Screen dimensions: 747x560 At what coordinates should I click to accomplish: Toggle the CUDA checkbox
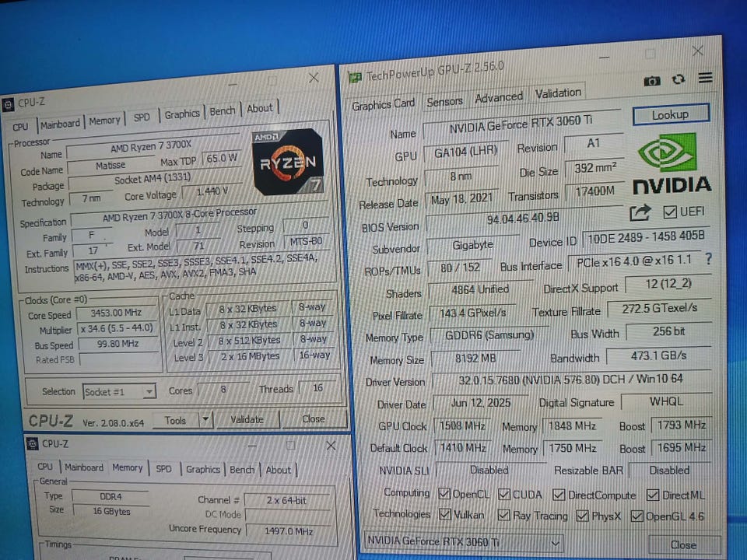(x=503, y=495)
